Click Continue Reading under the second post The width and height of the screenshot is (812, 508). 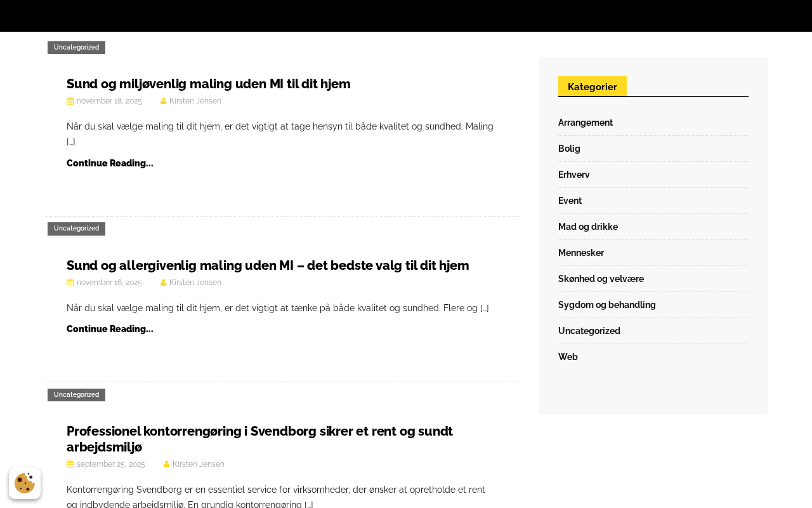110,329
